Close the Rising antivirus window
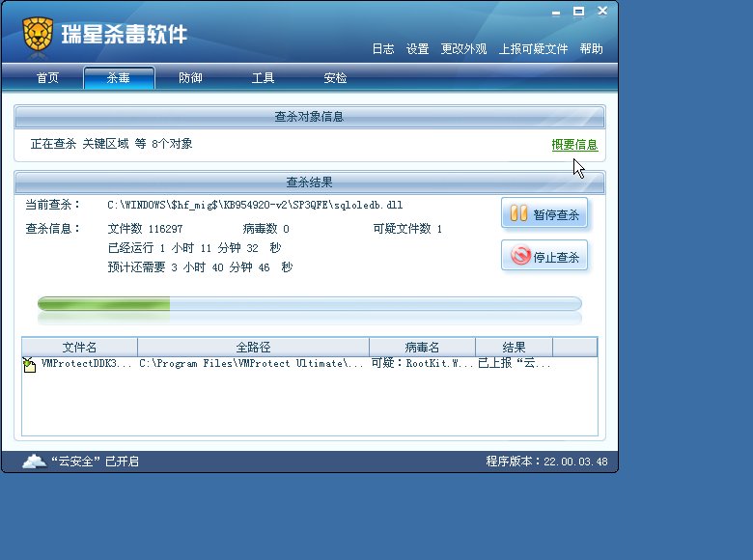The height and width of the screenshot is (560, 753). click(x=602, y=11)
